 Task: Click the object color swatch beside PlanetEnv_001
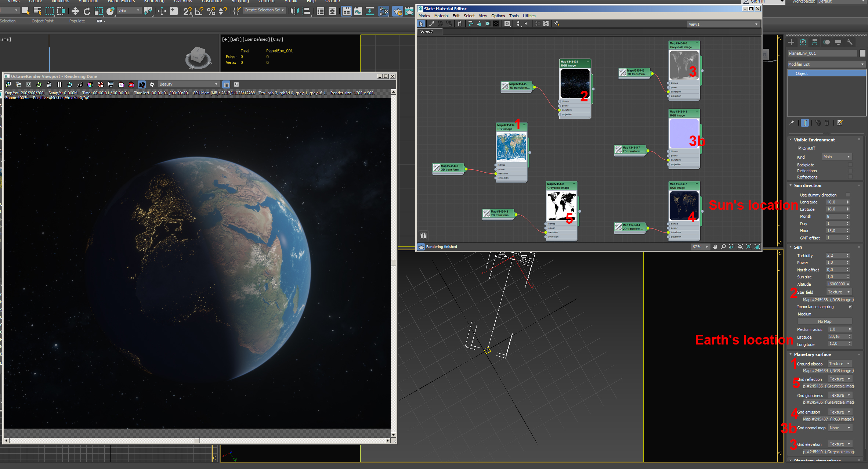pyautogui.click(x=862, y=53)
